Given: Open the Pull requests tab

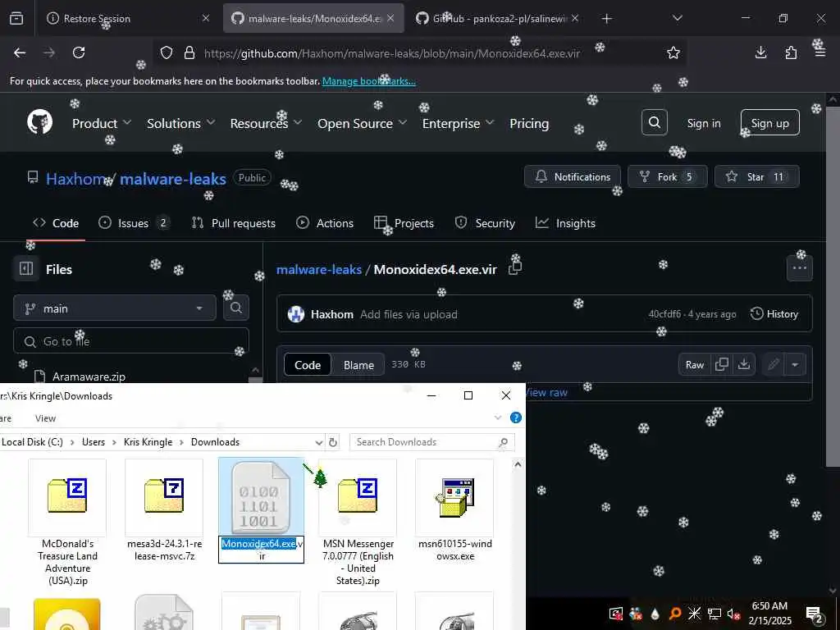Looking at the screenshot, I should [x=234, y=223].
